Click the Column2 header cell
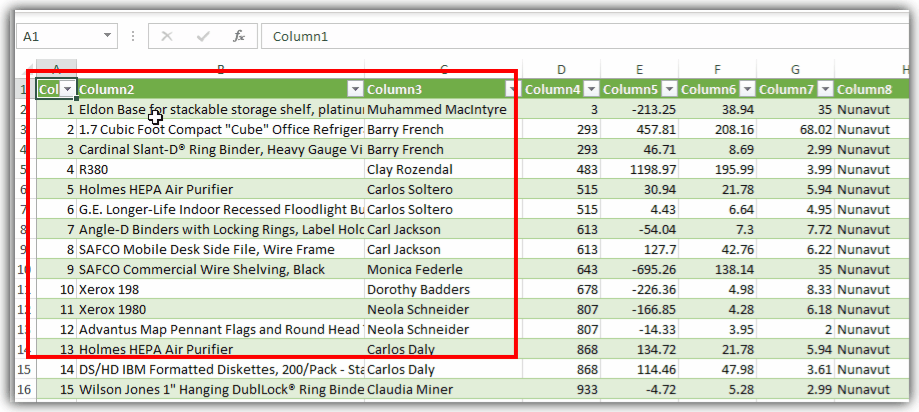Image resolution: width=919 pixels, height=412 pixels. point(220,89)
